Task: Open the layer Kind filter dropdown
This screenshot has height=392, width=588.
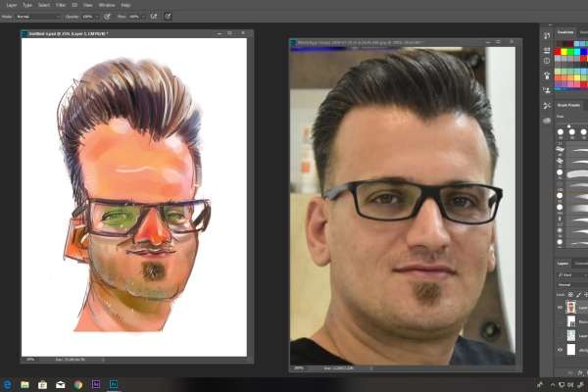Action: coord(571,275)
